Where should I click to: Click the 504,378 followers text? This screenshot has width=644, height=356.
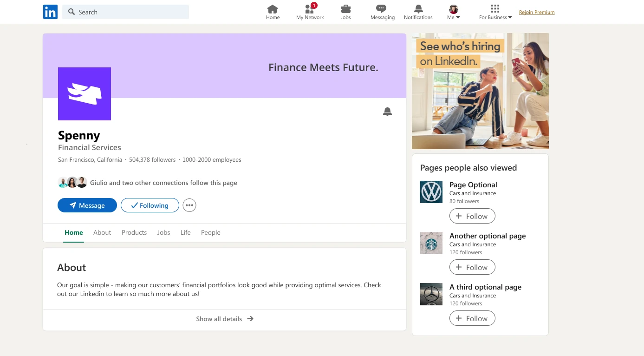(152, 160)
